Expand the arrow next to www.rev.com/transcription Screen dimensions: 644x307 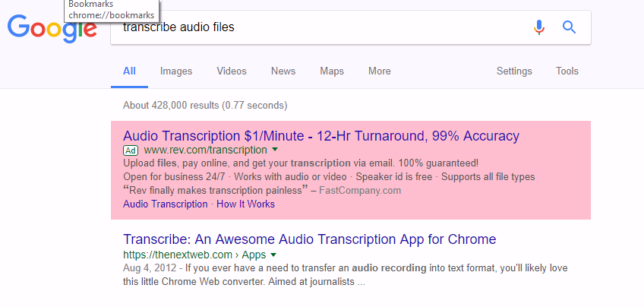point(275,150)
